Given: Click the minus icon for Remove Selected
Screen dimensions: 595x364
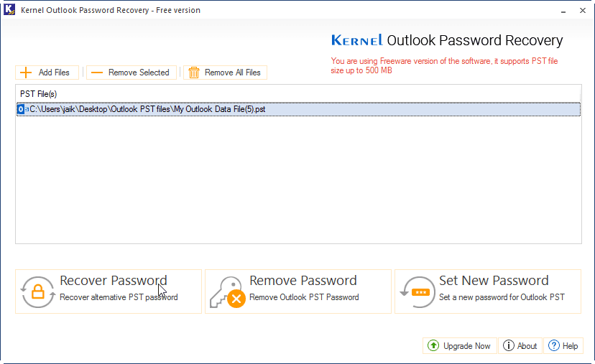Looking at the screenshot, I should (97, 73).
